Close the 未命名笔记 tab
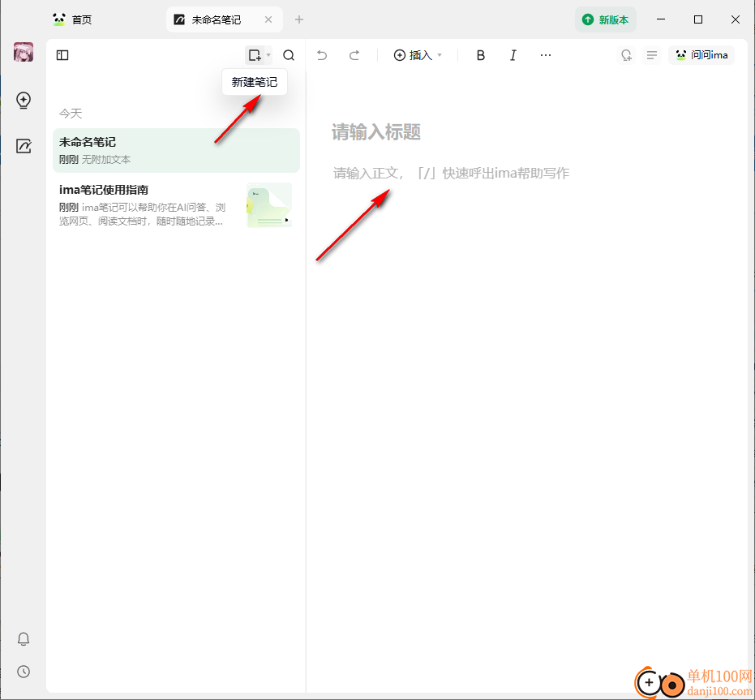 [x=268, y=19]
